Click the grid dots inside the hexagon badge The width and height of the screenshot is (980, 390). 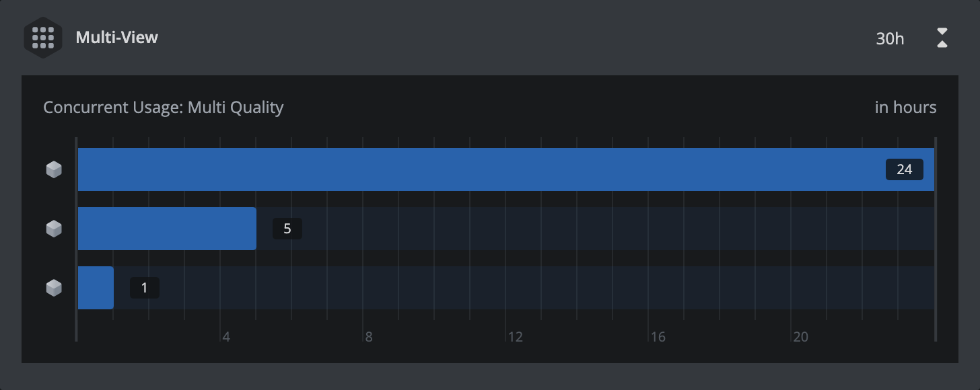43,38
